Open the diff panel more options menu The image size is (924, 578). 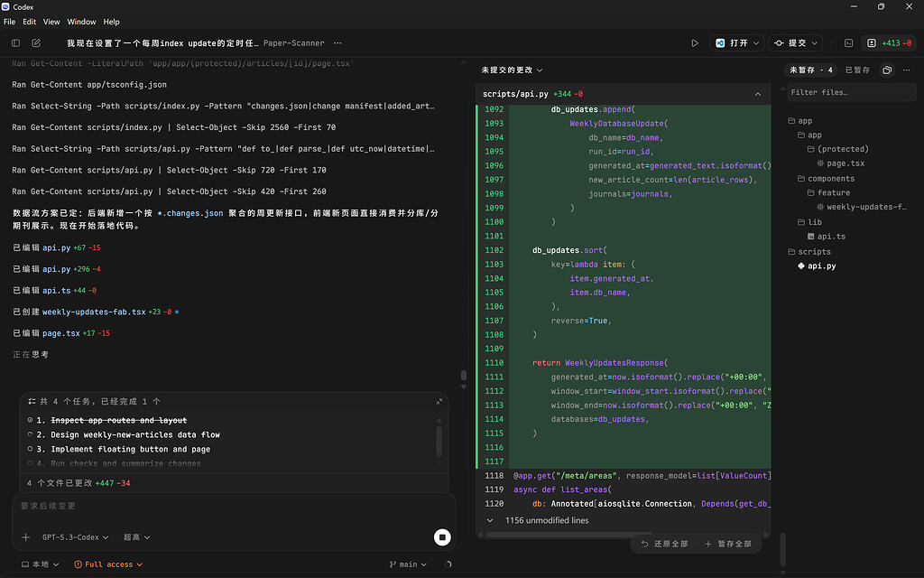pyautogui.click(x=906, y=70)
